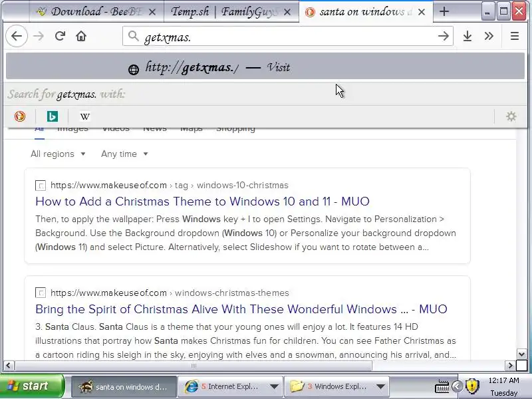The image size is (532, 399).
Task: Click the security shield tray icon
Action: coord(472,386)
